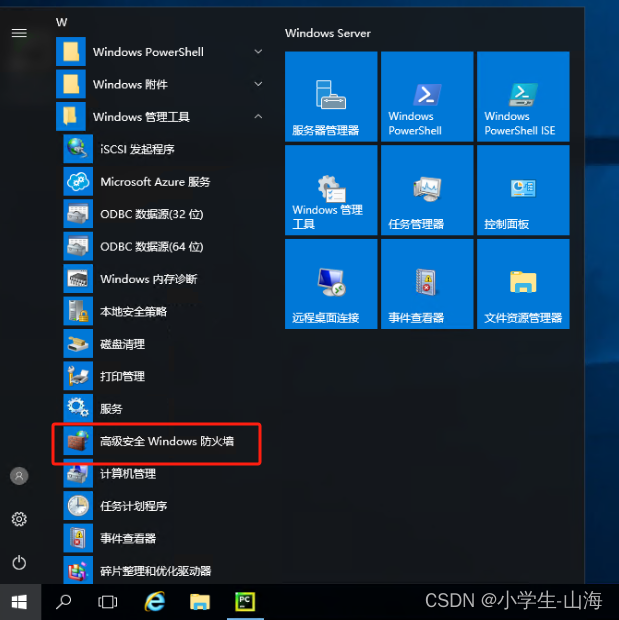The height and width of the screenshot is (620, 619).
Task: Open File Explorer from the taskbar
Action: (x=200, y=602)
